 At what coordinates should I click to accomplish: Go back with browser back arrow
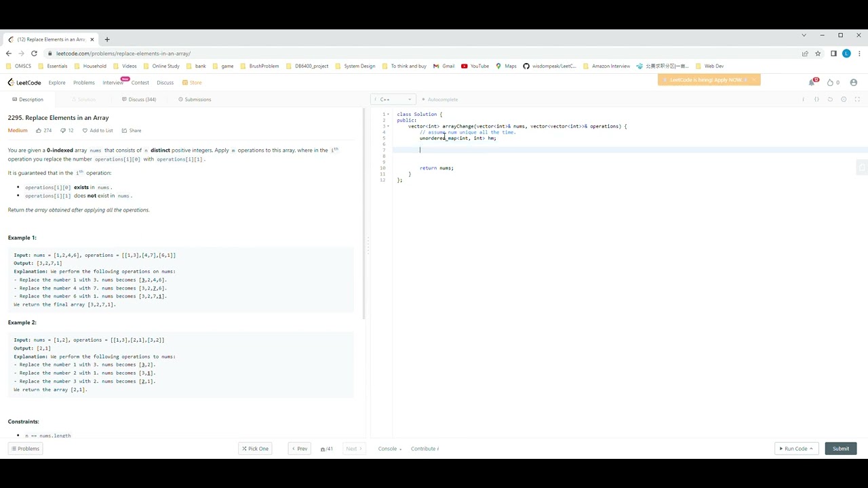pos(8,54)
